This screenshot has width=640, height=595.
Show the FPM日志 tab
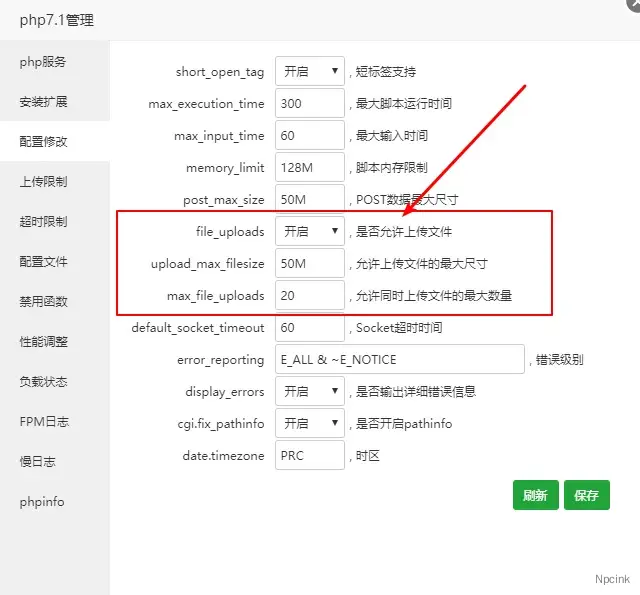43,422
